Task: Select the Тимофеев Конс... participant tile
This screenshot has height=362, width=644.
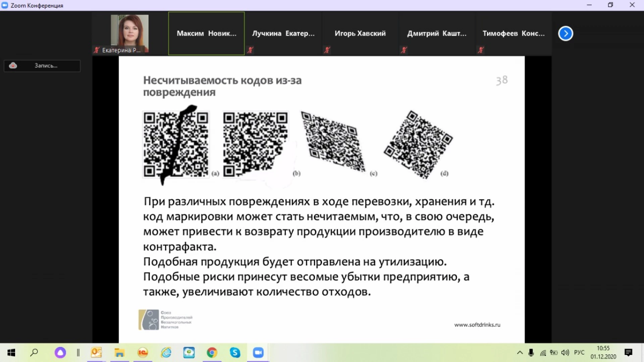Action: (514, 33)
